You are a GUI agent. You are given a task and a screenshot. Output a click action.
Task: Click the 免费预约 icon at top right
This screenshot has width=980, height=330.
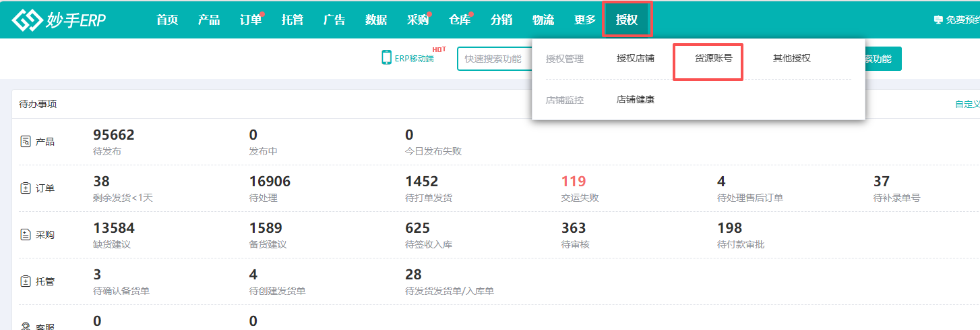click(938, 20)
